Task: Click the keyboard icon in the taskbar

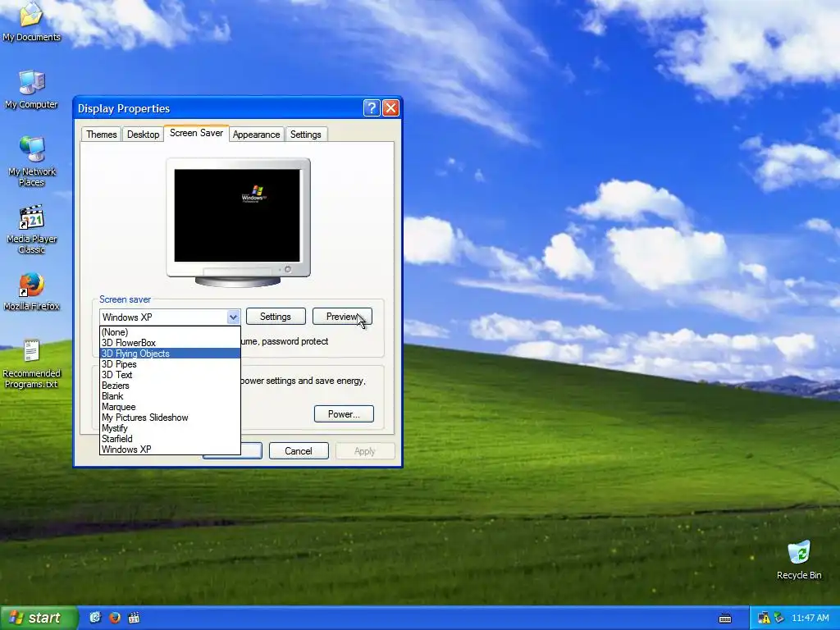Action: tap(725, 619)
